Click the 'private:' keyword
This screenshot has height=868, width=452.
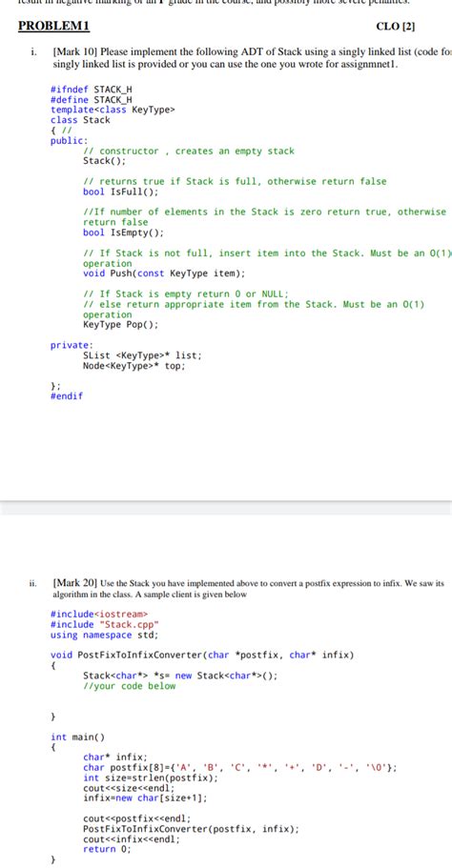pos(72,346)
